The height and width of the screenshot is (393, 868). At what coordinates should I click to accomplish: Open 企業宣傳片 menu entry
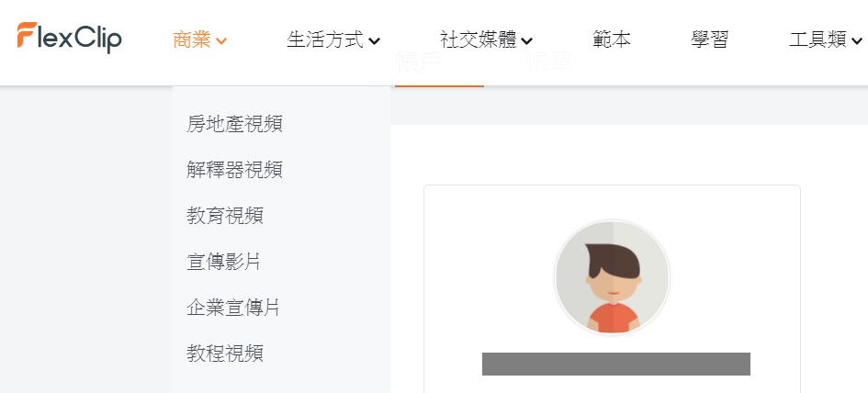pos(233,308)
